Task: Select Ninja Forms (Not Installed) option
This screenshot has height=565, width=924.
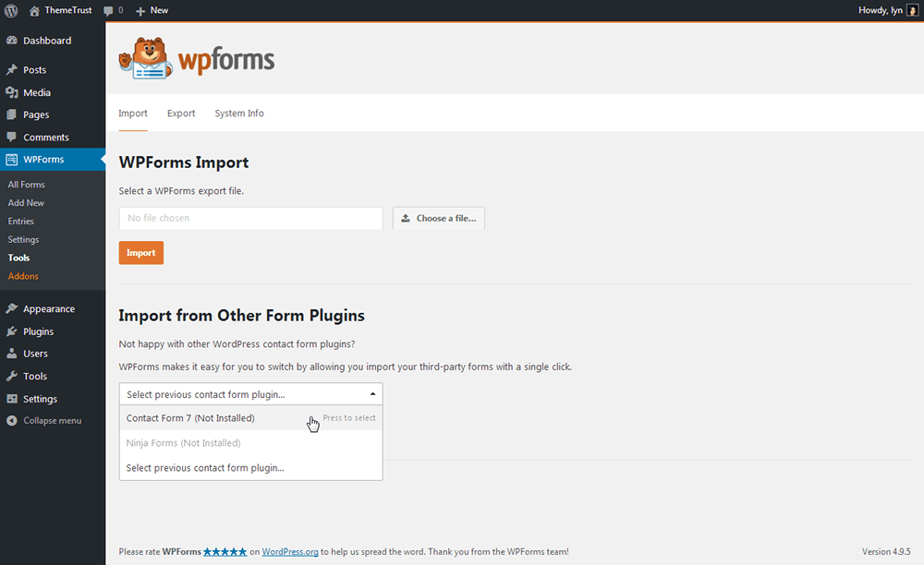Action: click(251, 442)
